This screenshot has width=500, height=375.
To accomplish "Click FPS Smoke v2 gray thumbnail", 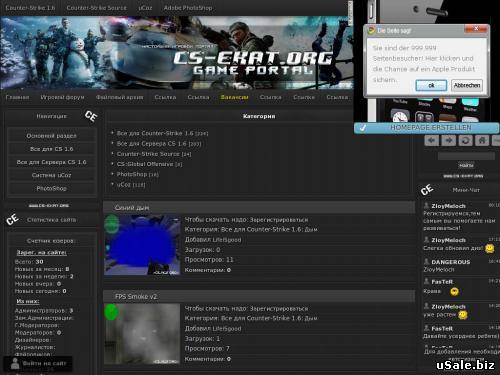I will (142, 334).
